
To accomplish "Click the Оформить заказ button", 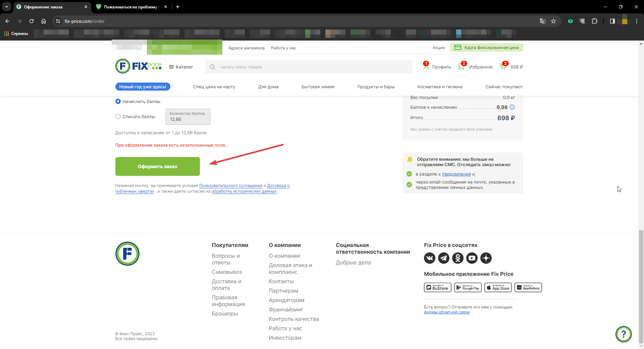I will [157, 166].
